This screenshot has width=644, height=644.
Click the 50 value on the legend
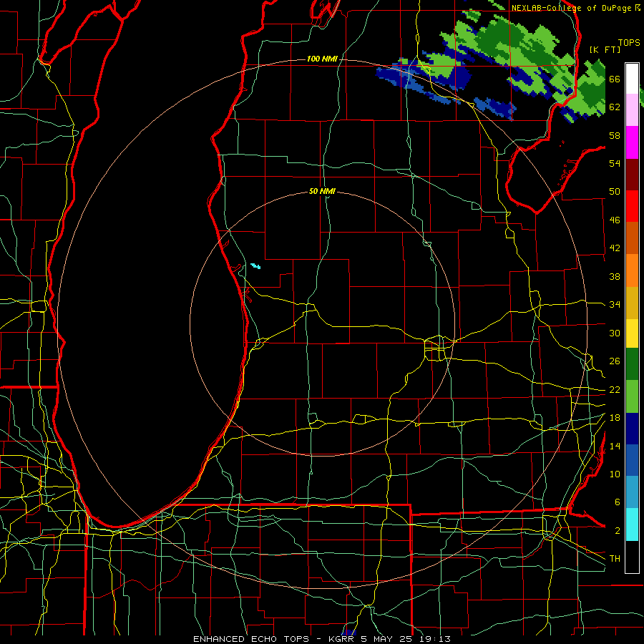coord(615,192)
